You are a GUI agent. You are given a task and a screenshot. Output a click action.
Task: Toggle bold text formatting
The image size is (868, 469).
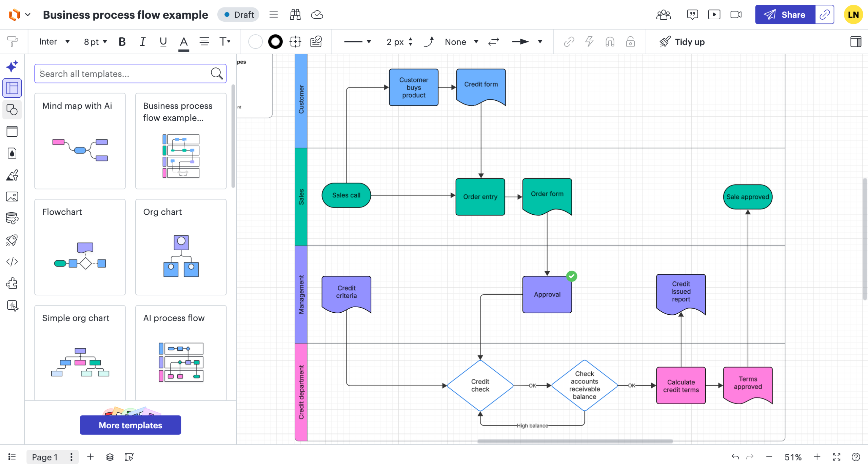point(122,42)
